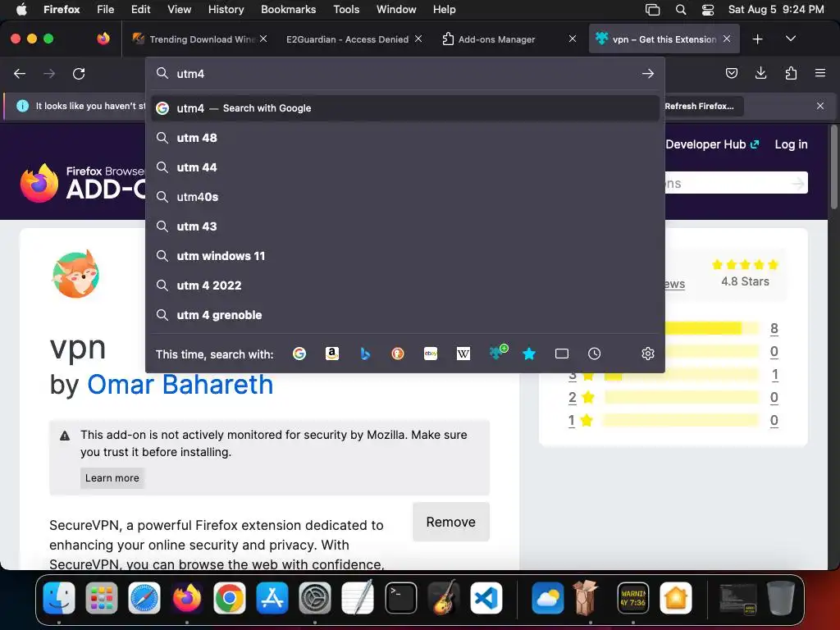Image resolution: width=840 pixels, height=630 pixels.
Task: Open Visual Studio Code from Dock
Action: pyautogui.click(x=486, y=598)
